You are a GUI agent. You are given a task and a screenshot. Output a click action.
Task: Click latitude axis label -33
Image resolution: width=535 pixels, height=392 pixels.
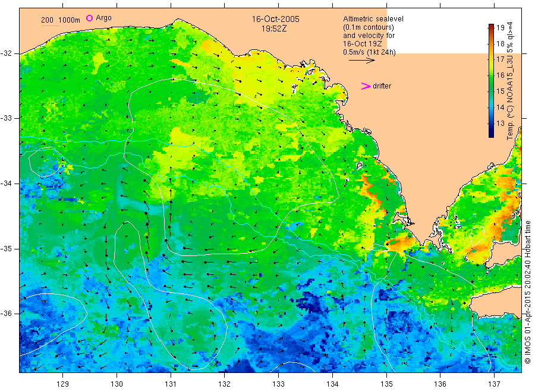coord(6,118)
